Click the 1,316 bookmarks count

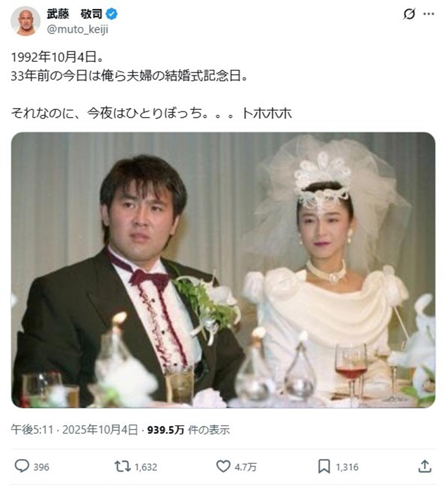[347, 467]
